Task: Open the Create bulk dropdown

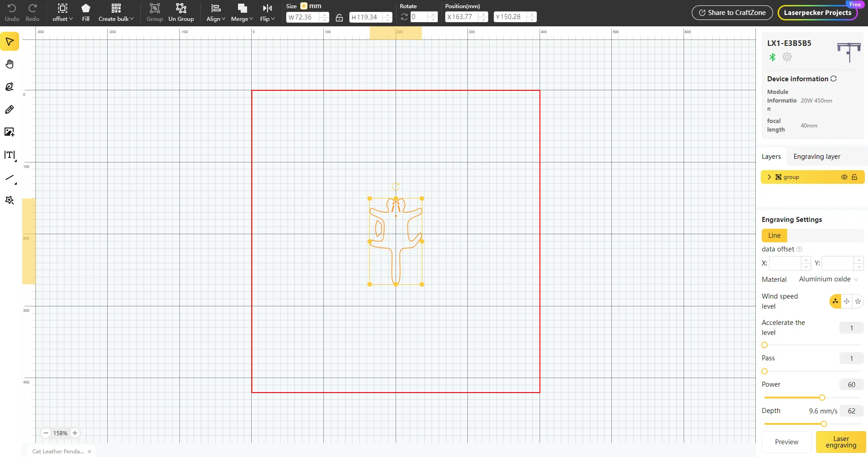Action: coord(116,13)
